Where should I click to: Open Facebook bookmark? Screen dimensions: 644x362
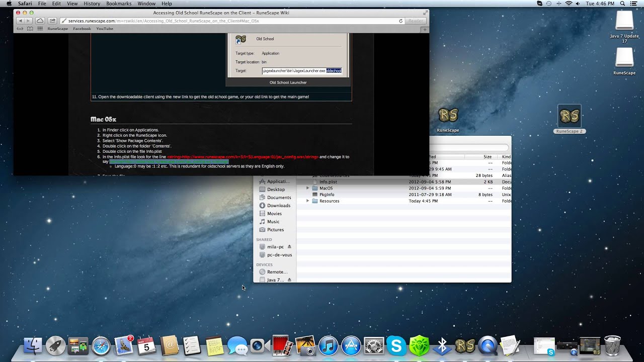(x=82, y=29)
